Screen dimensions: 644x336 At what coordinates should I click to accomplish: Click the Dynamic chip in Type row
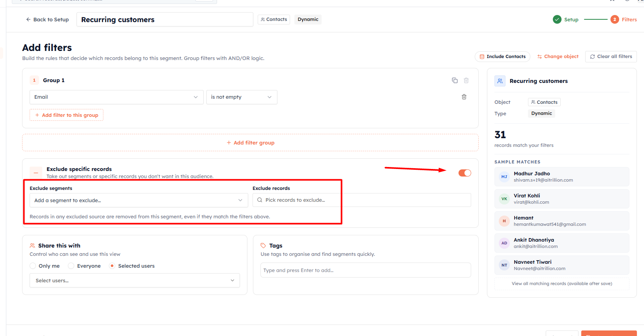coord(541,113)
